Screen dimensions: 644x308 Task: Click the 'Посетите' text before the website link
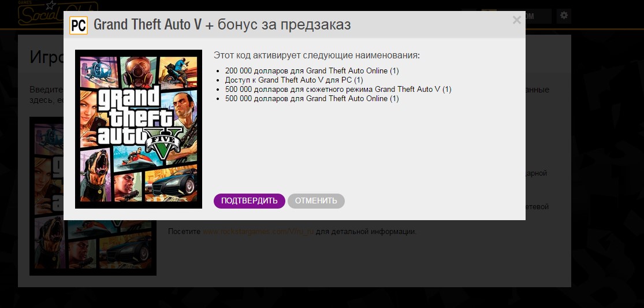[184, 232]
